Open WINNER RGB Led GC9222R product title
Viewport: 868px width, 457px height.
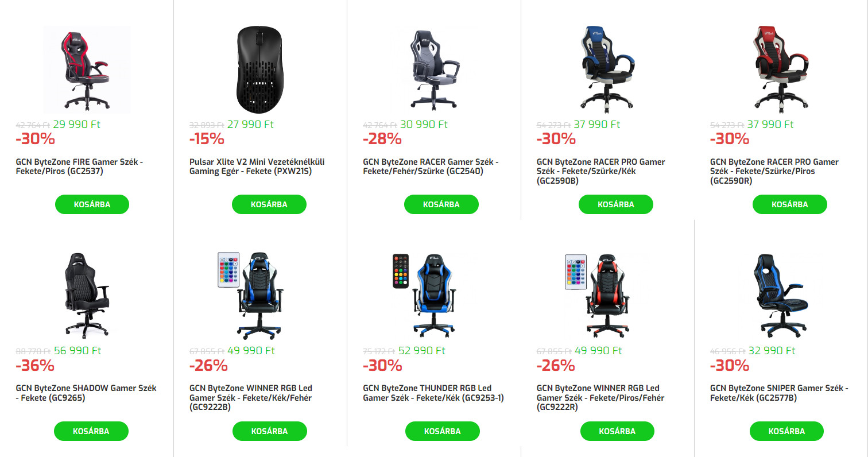[600, 397]
